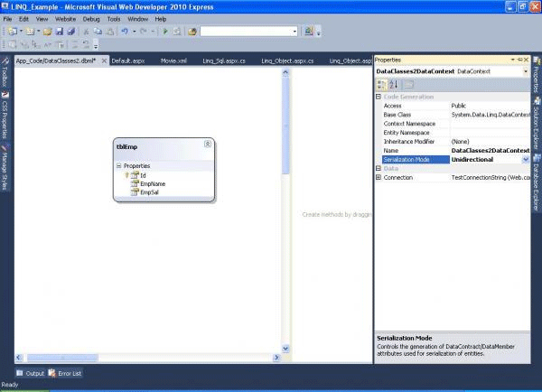Open the Add New Item dropdown arrow

(x=38, y=32)
